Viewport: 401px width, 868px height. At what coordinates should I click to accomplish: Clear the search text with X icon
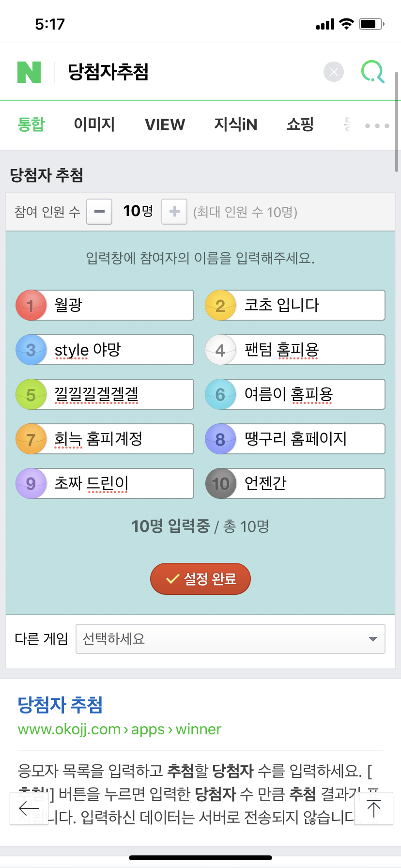tap(334, 72)
